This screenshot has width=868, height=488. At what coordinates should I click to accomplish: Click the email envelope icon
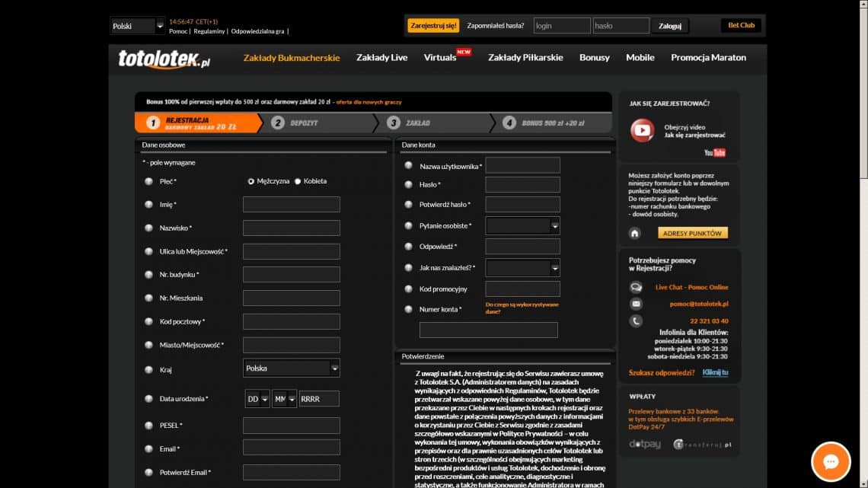click(636, 304)
